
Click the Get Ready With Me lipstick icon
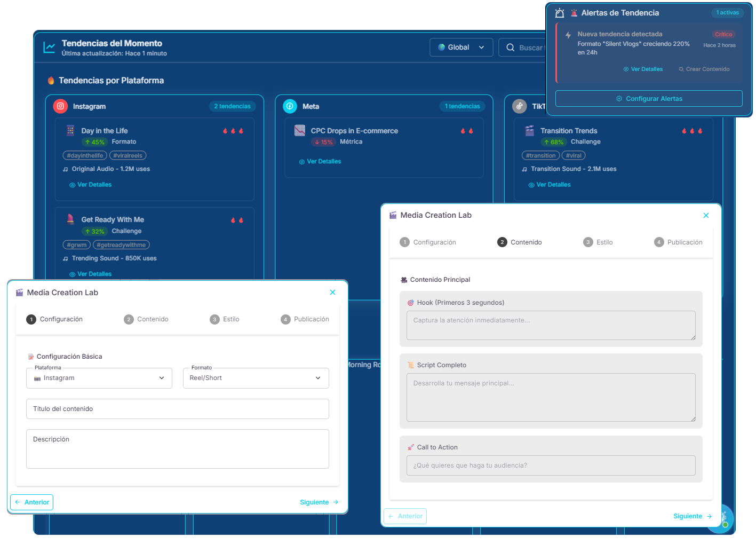[70, 219]
